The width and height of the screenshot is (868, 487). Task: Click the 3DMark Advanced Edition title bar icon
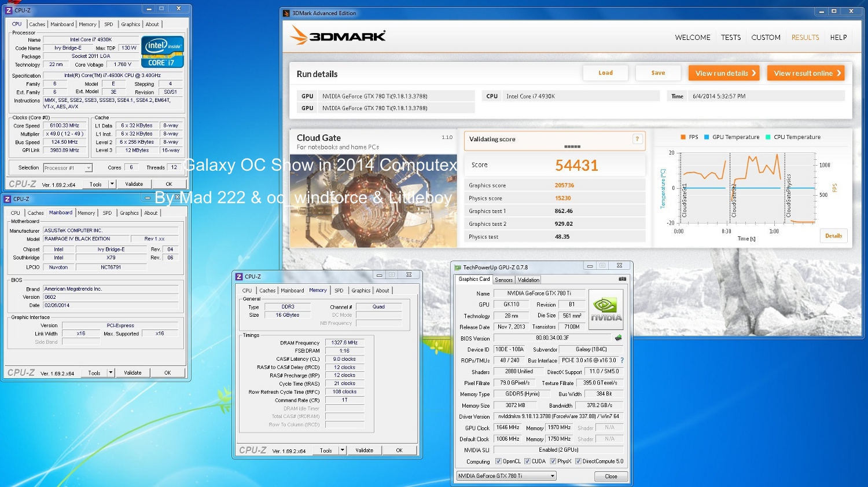pos(286,13)
